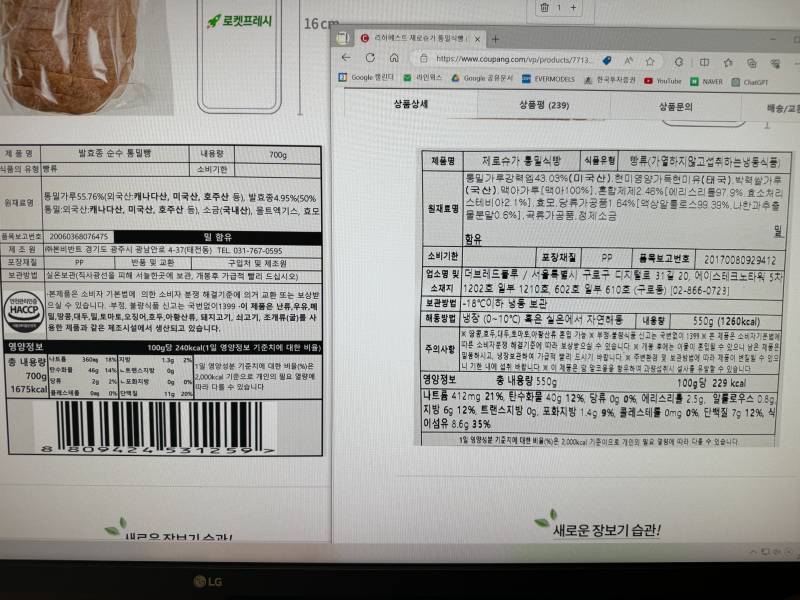800x600 pixels.
Task: Click product name 발효종 순수 통밀빵
Action: (114, 153)
